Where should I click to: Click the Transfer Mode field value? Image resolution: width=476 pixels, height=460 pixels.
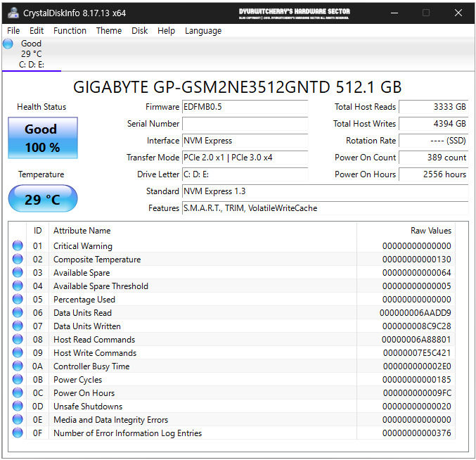245,158
